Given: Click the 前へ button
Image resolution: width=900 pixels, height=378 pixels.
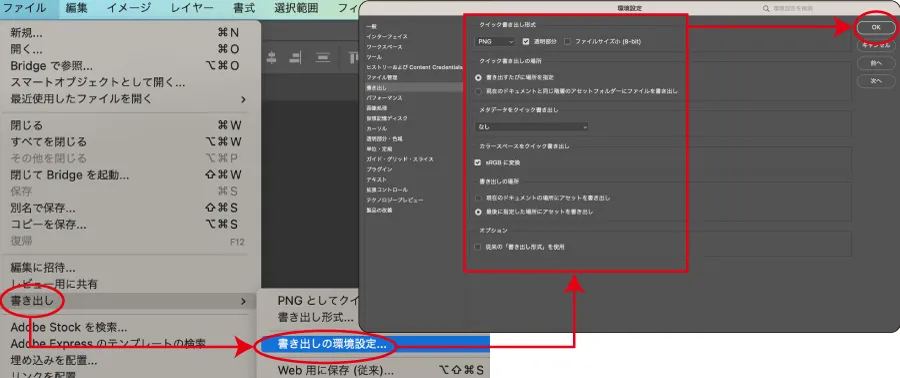Looking at the screenshot, I should [x=875, y=63].
